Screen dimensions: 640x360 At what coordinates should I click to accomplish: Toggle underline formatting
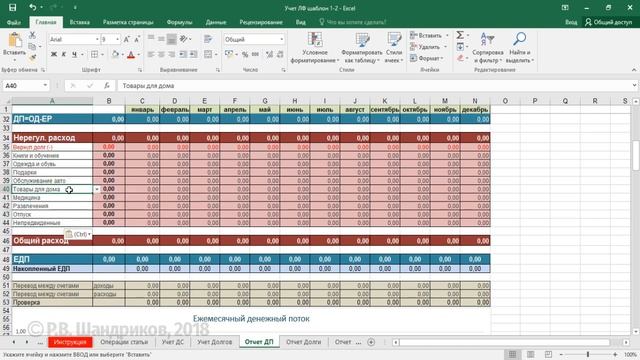coord(74,54)
